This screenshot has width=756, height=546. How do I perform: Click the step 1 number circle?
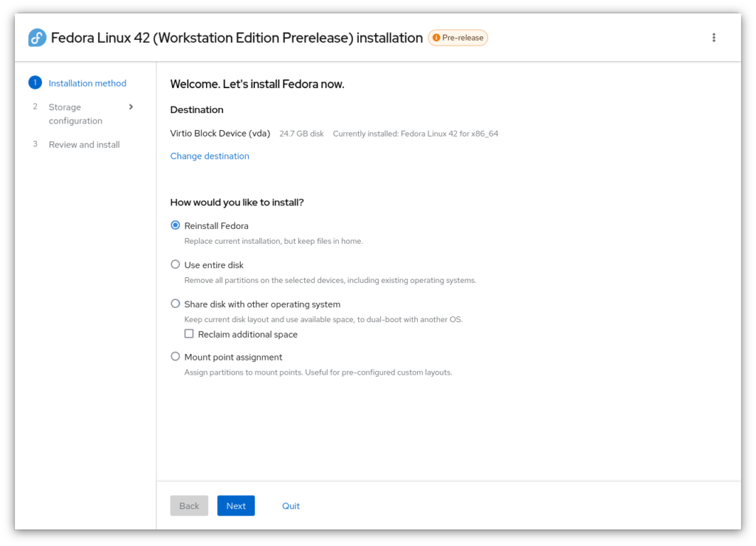pos(35,83)
